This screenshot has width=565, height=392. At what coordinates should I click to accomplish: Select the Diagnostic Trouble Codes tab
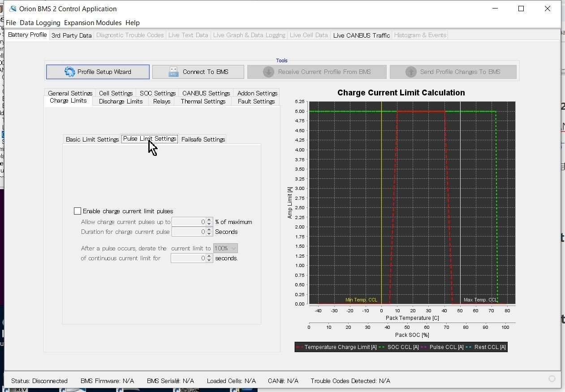[130, 35]
